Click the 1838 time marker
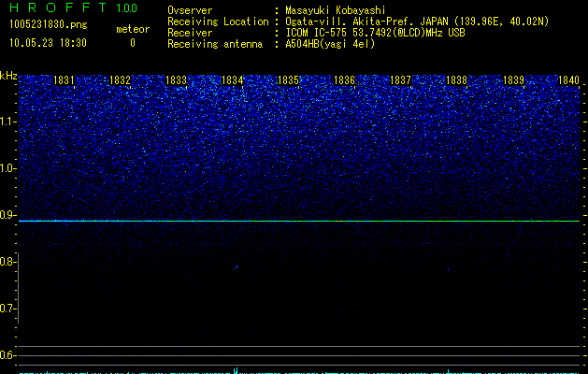 pyautogui.click(x=456, y=79)
